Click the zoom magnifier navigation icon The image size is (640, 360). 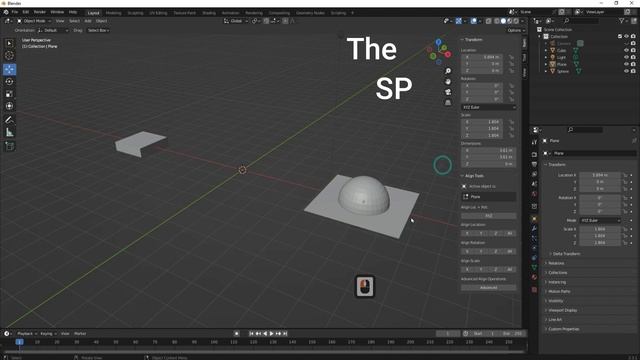pos(448,71)
